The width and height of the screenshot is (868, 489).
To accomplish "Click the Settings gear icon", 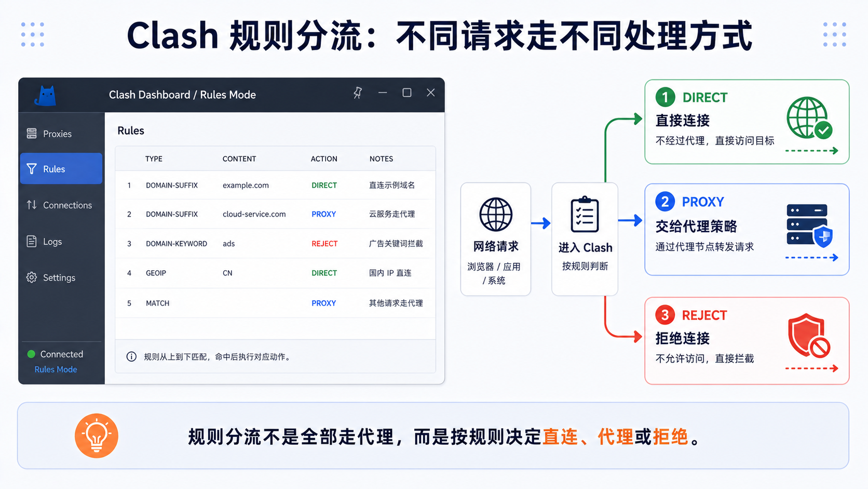I will click(x=32, y=277).
